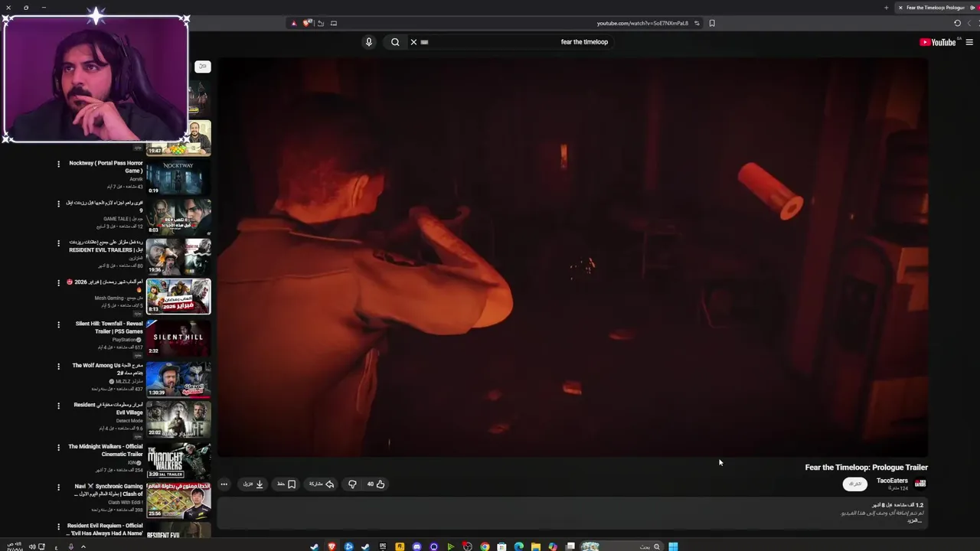The height and width of the screenshot is (551, 980).
Task: Click the Download button under the video
Action: tap(253, 484)
